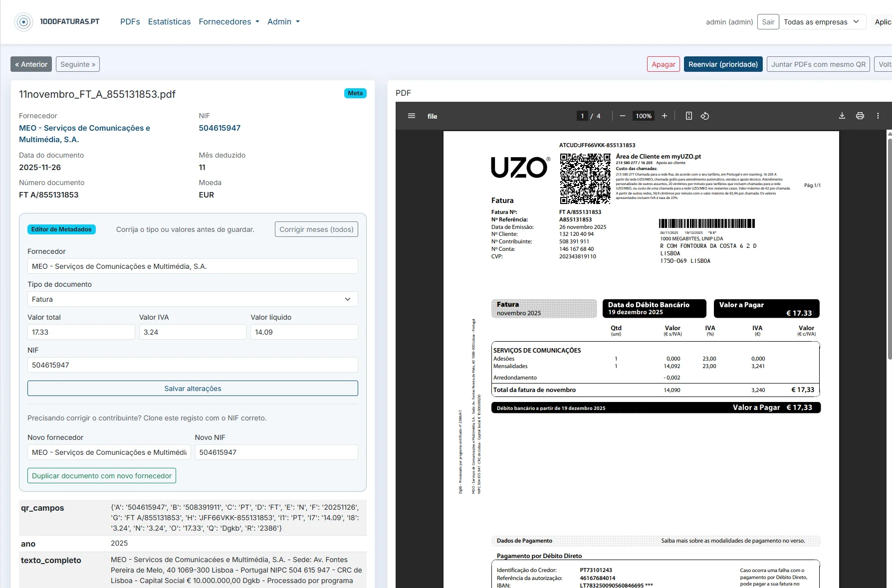Focus the editor NIF input field

pyautogui.click(x=193, y=365)
